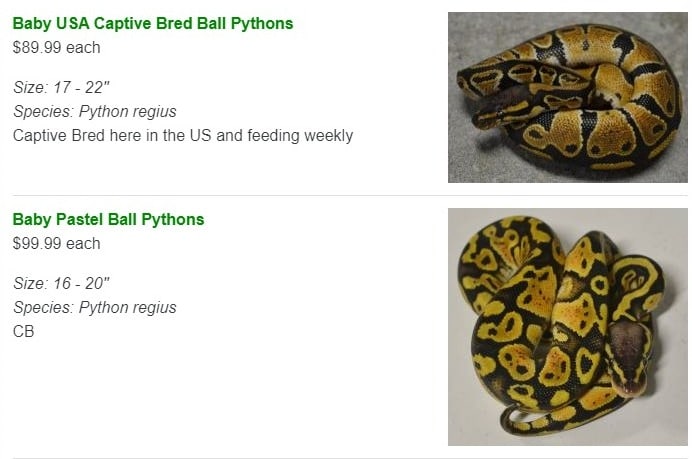
Task: Click the "Size:" label in the pastel listing
Action: 30,283
